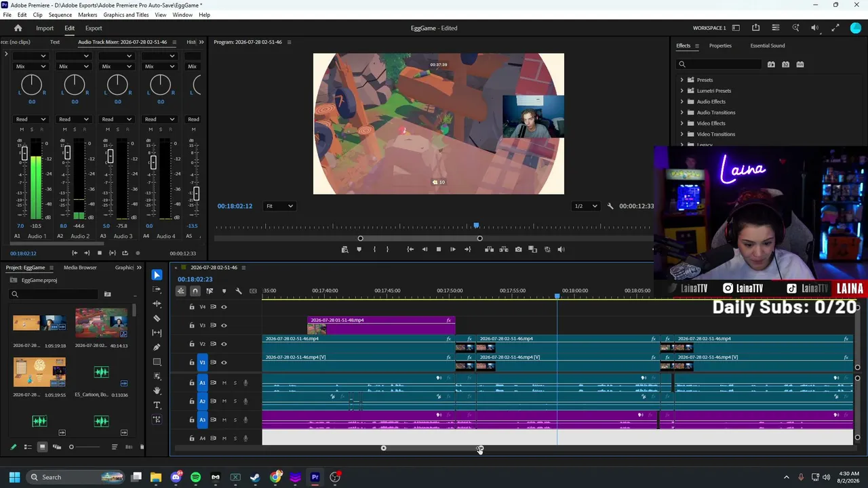Expand the Presets effects folder
Screen dimensions: 868x488
click(682, 80)
